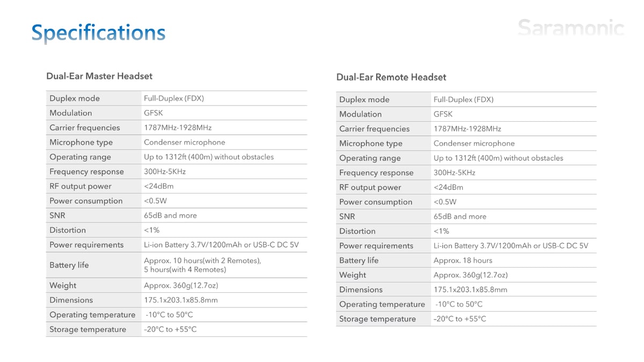This screenshot has width=644, height=362.
Task: Click Master Frequency response label
Action: click(x=86, y=172)
